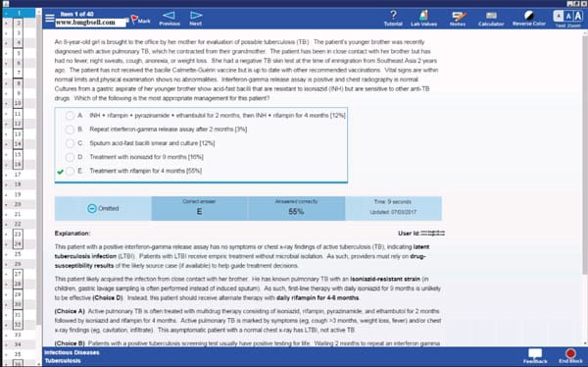Pick the smallest text zoom A
This screenshot has height=367, width=588.
pyautogui.click(x=559, y=16)
